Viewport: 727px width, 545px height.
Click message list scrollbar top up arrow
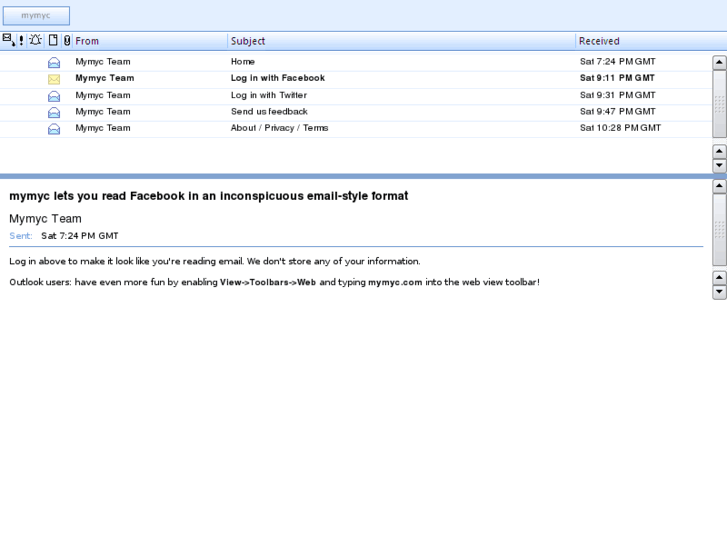pos(719,62)
